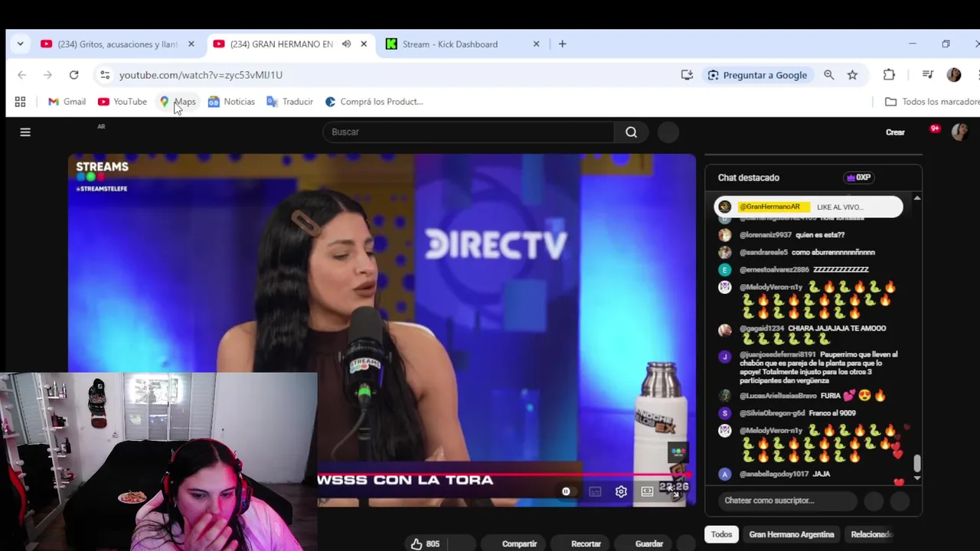Open site information icon in address bar

tap(105, 75)
